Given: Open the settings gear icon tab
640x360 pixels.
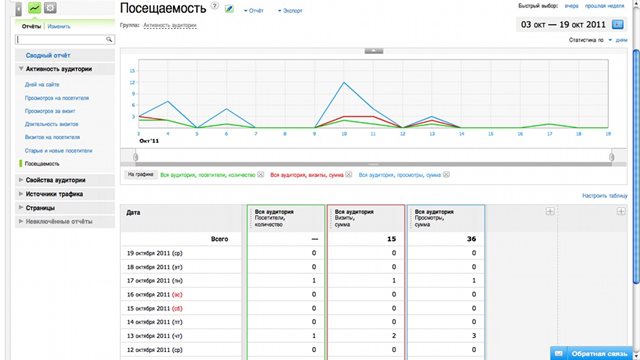Looking at the screenshot, I should [50, 7].
